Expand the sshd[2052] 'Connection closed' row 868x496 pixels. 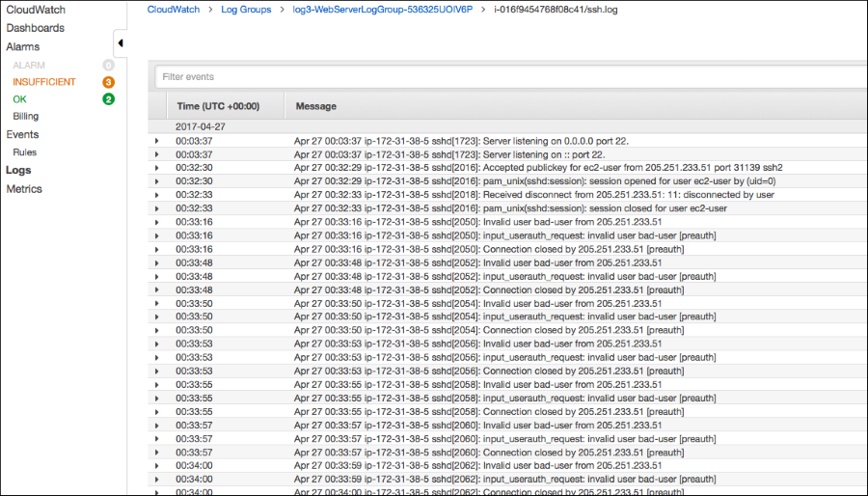[156, 290]
